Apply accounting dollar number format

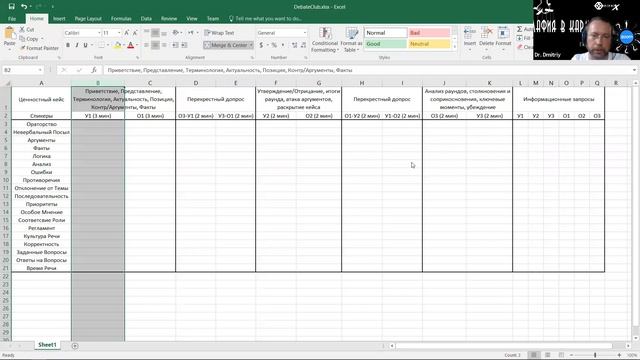(x=261, y=45)
